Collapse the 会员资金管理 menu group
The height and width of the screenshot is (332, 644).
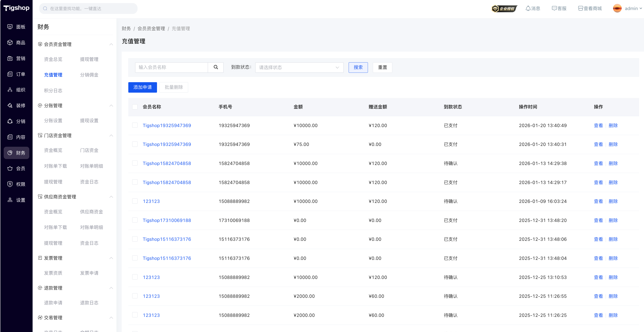[111, 44]
